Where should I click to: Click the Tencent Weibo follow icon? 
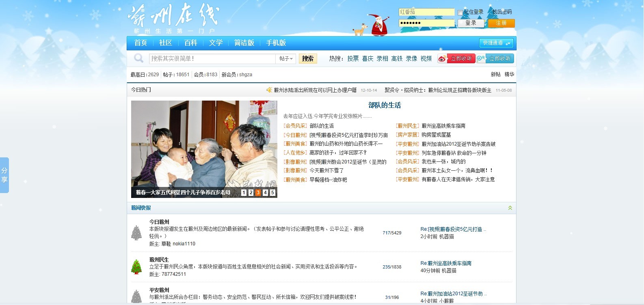pyautogui.click(x=481, y=59)
